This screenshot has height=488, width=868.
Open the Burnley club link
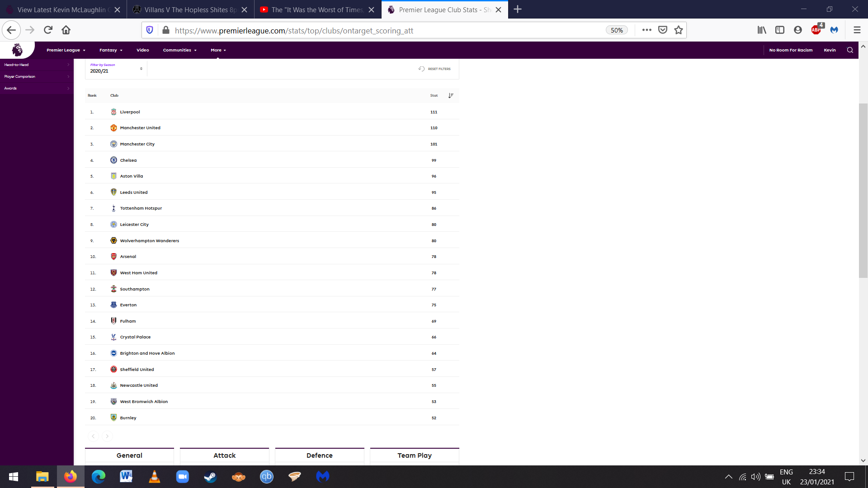coord(128,418)
